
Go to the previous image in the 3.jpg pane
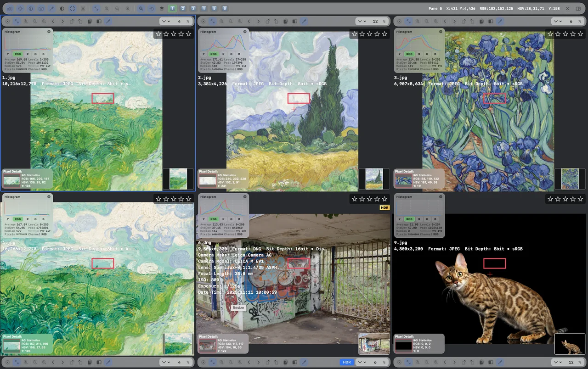pos(445,21)
